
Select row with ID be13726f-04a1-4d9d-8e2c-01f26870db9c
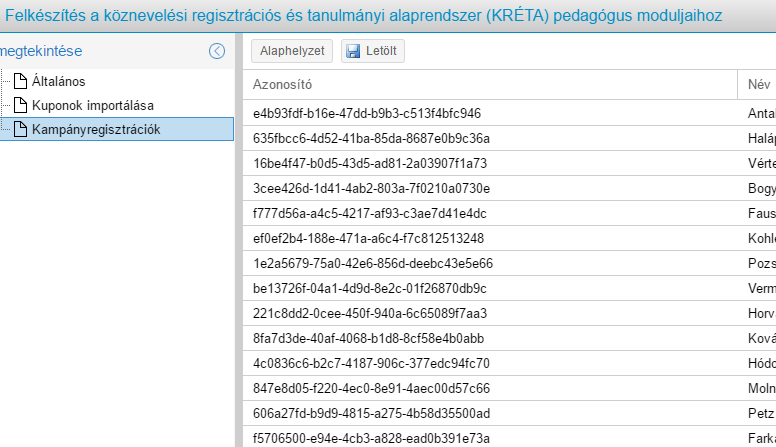tap(369, 288)
